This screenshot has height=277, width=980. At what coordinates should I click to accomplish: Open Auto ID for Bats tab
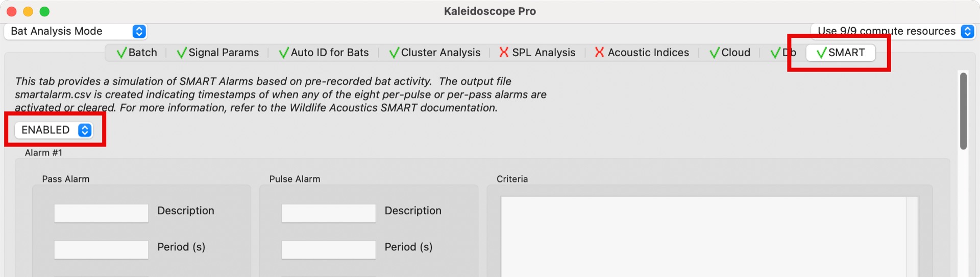point(324,53)
